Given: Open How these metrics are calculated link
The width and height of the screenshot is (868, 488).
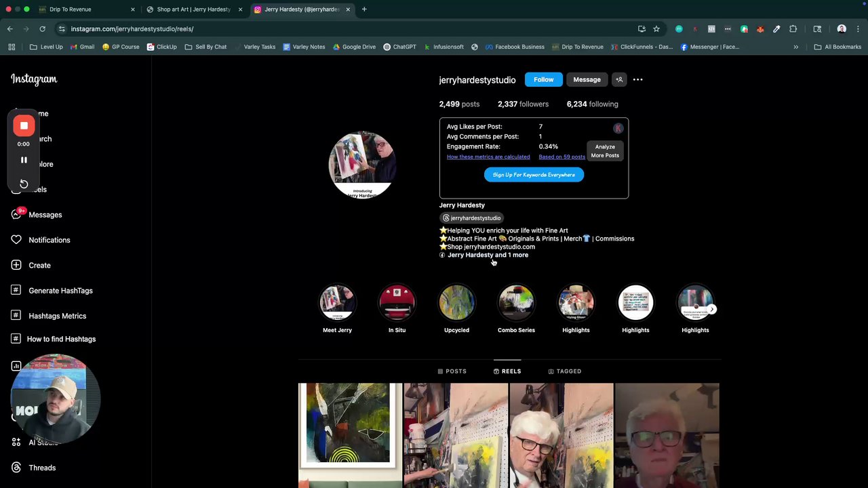Looking at the screenshot, I should (x=488, y=157).
